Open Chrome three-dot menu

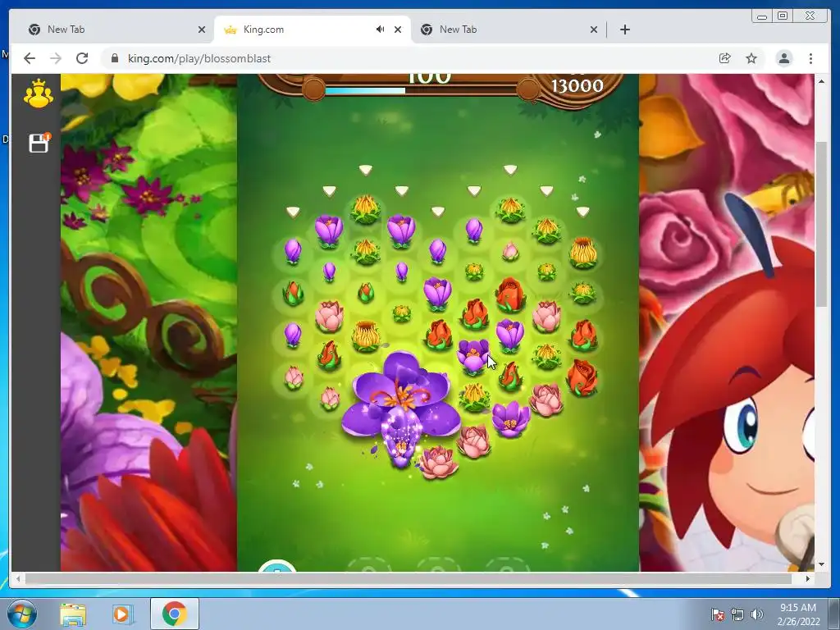pyautogui.click(x=810, y=58)
